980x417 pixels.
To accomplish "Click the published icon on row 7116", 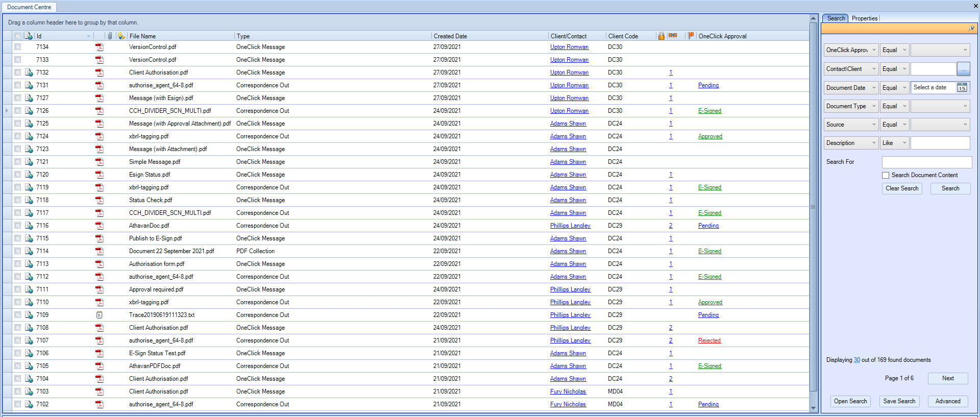I will click(29, 226).
